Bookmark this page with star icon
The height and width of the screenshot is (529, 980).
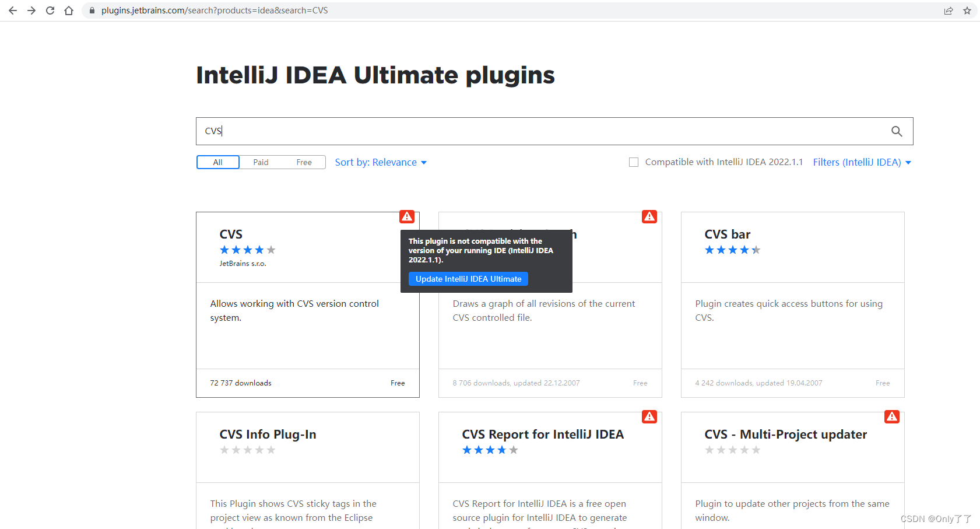(x=967, y=10)
